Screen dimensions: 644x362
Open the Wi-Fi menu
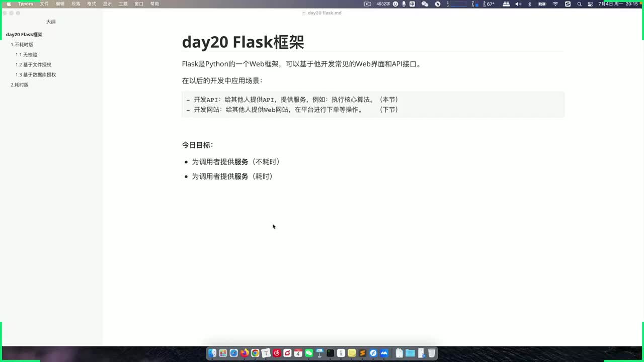click(555, 4)
